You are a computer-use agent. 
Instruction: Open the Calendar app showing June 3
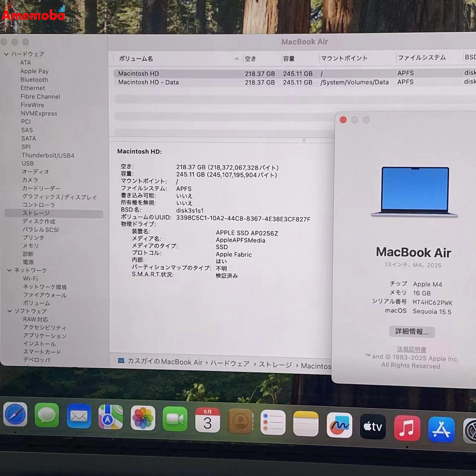pyautogui.click(x=207, y=420)
